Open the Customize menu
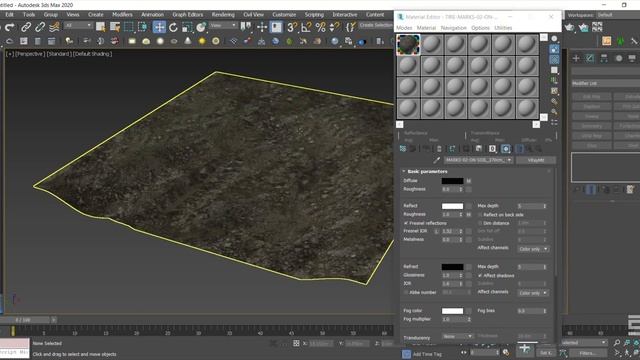The height and width of the screenshot is (360, 640). pos(284,15)
